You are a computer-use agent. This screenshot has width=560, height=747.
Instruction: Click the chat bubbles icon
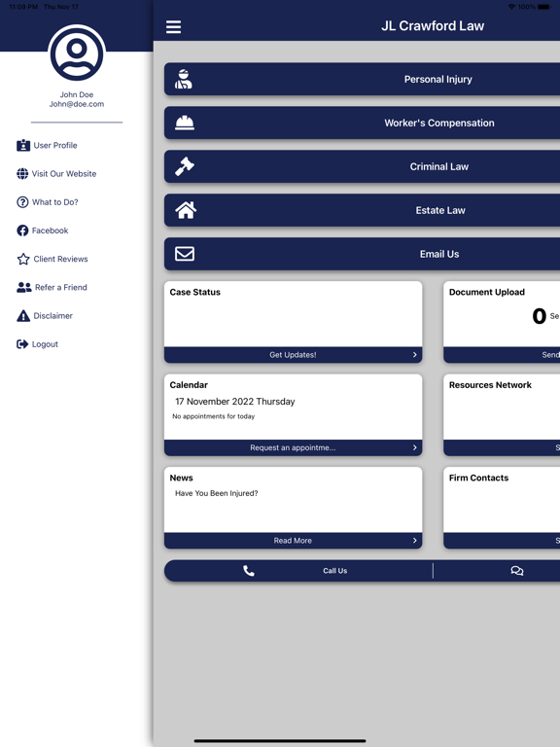[x=517, y=571]
